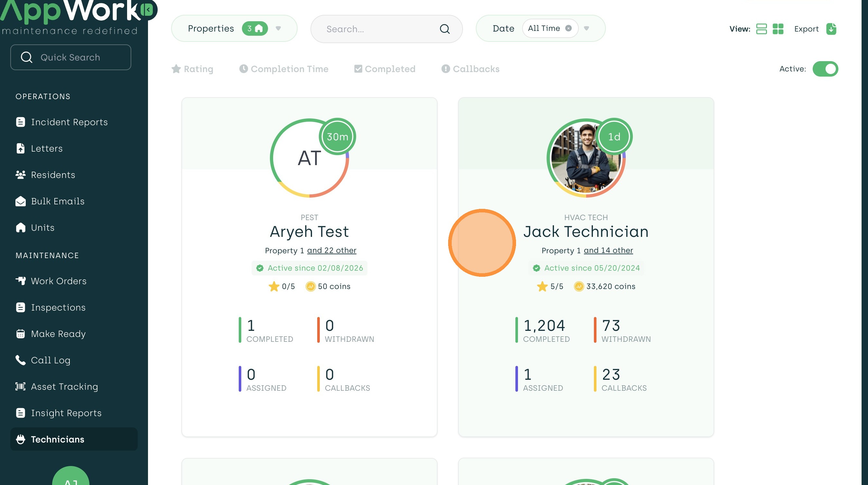This screenshot has width=868, height=485.
Task: Open Call Log phone item
Action: (51, 360)
